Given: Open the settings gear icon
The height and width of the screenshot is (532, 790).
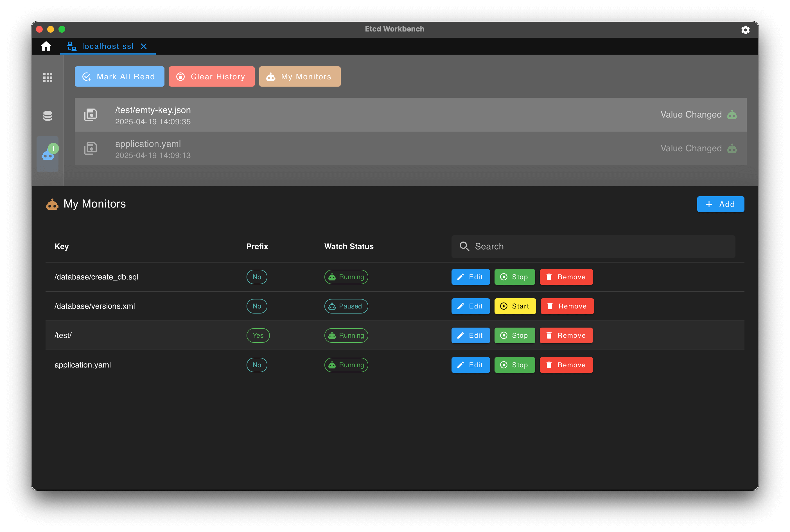Looking at the screenshot, I should (x=745, y=30).
